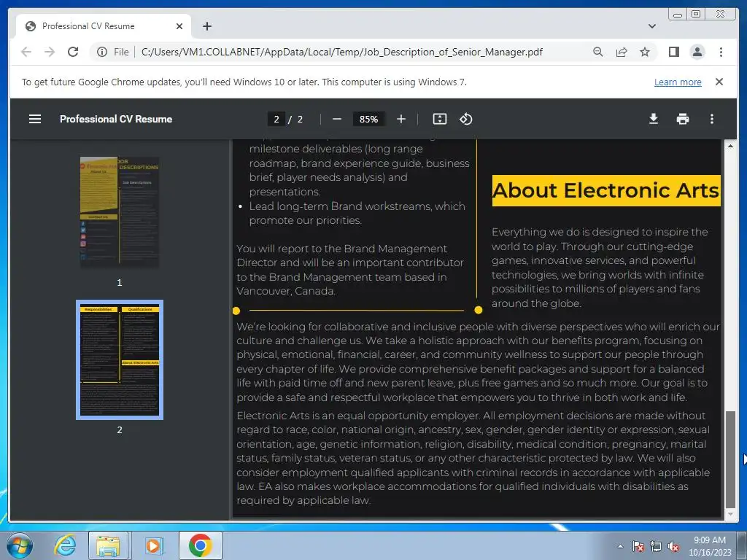Click the About Electronic Arts heading
The width and height of the screenshot is (747, 560).
pyautogui.click(x=606, y=190)
